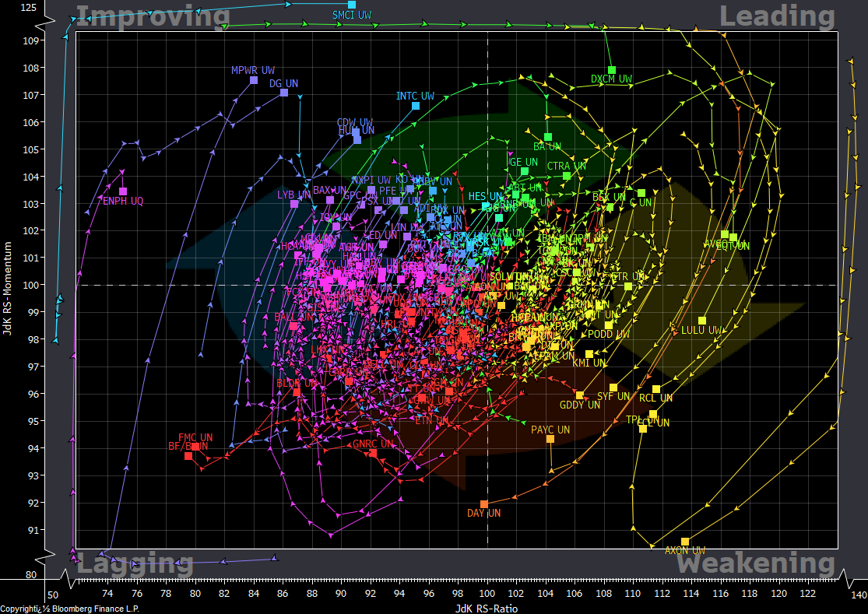868x614 pixels.
Task: Click the MPWR UW square marker
Action: (254, 80)
